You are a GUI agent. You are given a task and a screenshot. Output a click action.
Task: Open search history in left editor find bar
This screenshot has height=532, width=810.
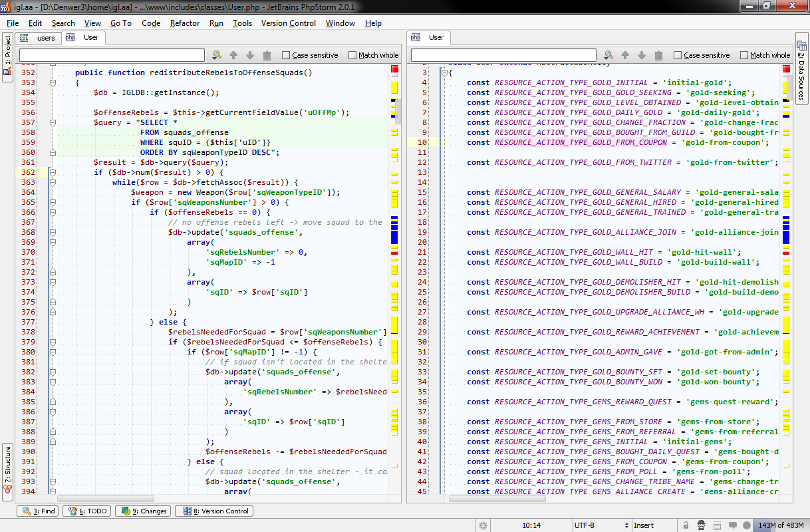217,55
